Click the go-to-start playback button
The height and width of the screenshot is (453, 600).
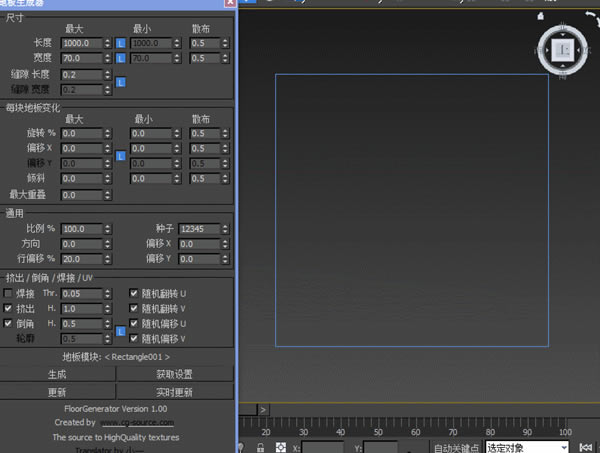[x=585, y=447]
